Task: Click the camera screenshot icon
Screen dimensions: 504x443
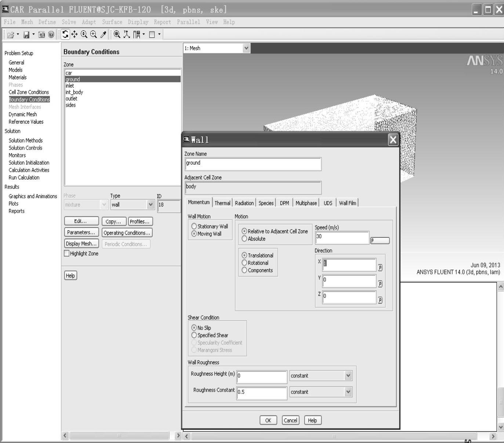Action: click(41, 35)
